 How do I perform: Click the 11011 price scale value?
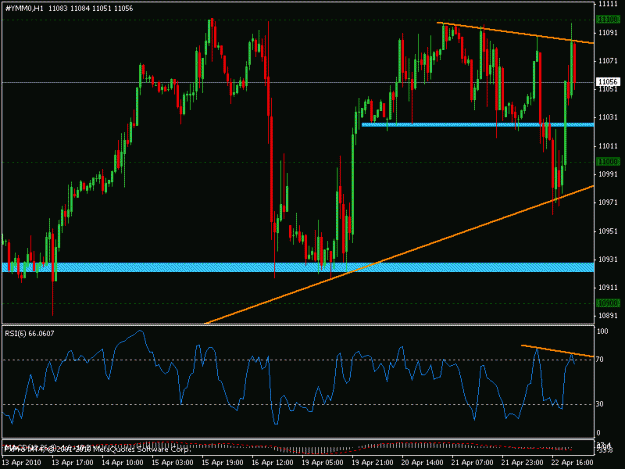coord(608,146)
